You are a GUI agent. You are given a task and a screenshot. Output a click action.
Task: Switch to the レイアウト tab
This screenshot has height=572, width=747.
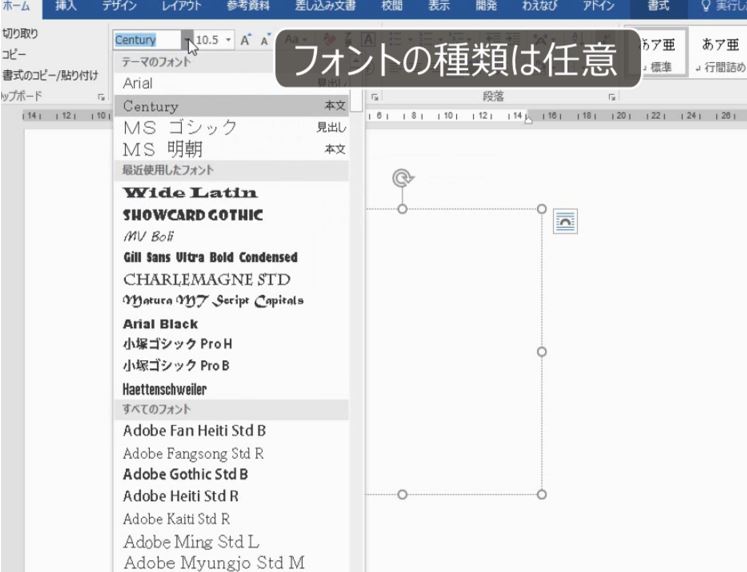point(181,6)
